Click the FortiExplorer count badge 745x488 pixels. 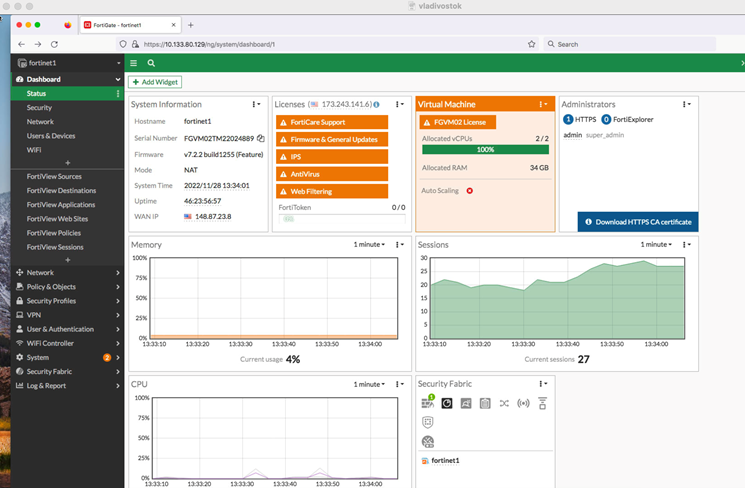click(x=606, y=119)
